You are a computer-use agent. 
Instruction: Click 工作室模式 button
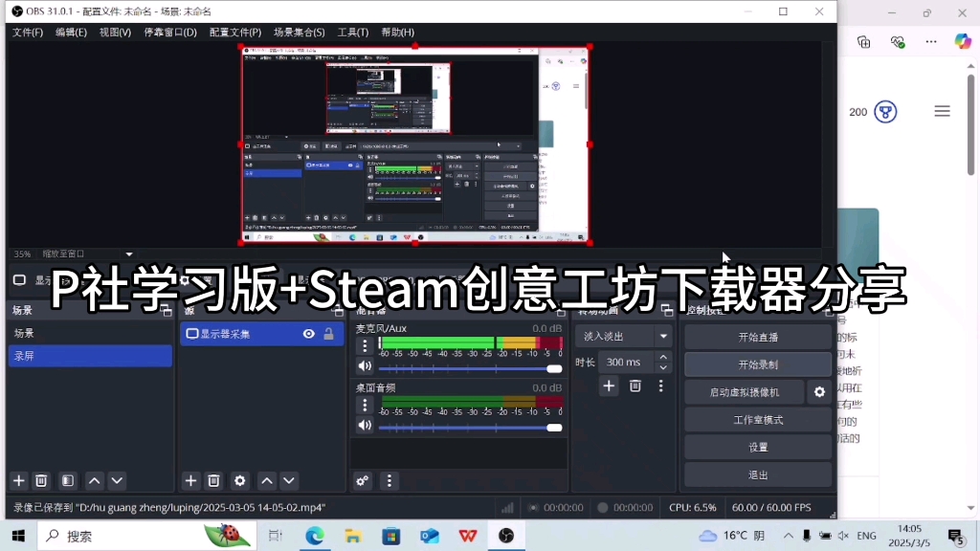click(x=758, y=420)
